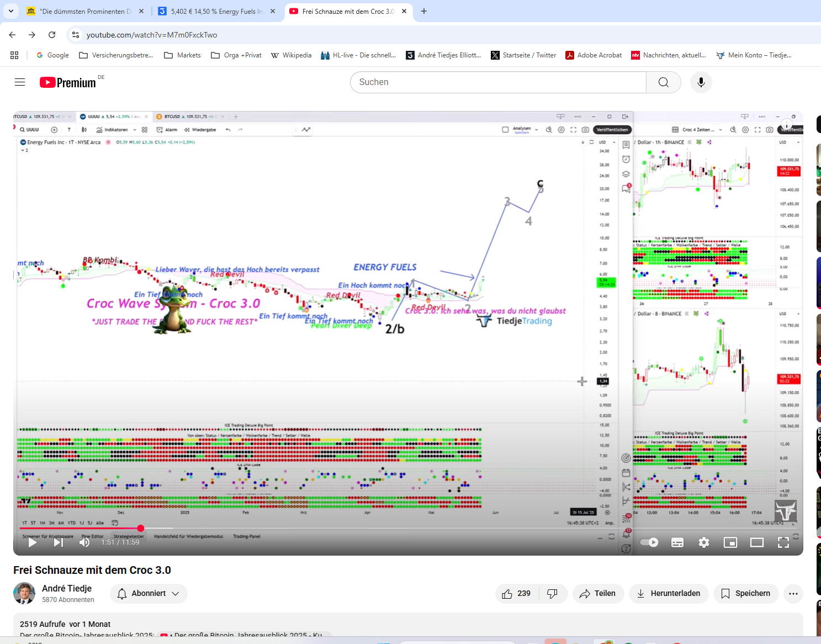
Task: Toggle the autoplay switch
Action: tap(649, 542)
